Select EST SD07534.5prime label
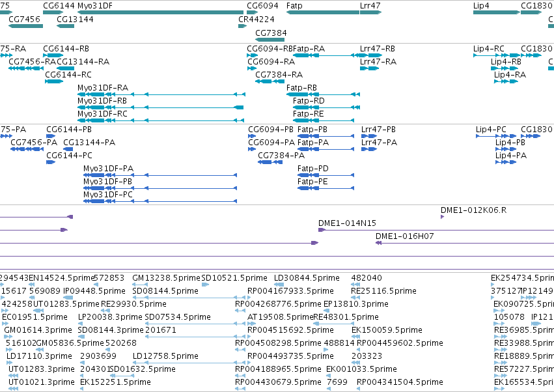The image size is (554, 392). coord(178,317)
